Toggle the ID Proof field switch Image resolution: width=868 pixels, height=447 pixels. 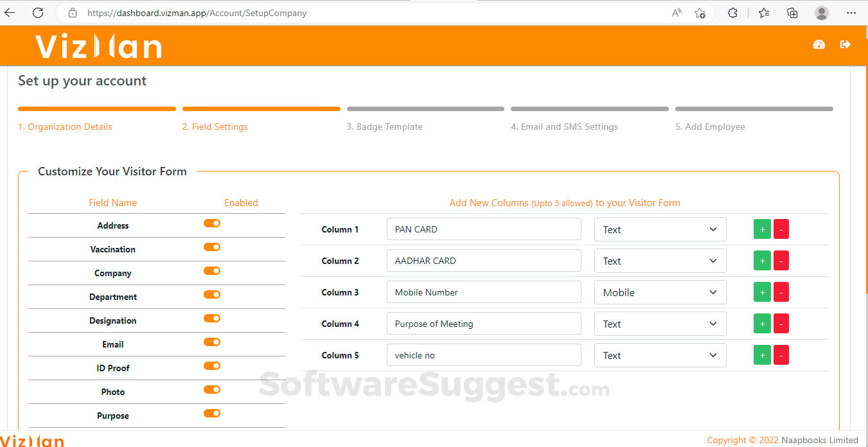[x=212, y=365]
